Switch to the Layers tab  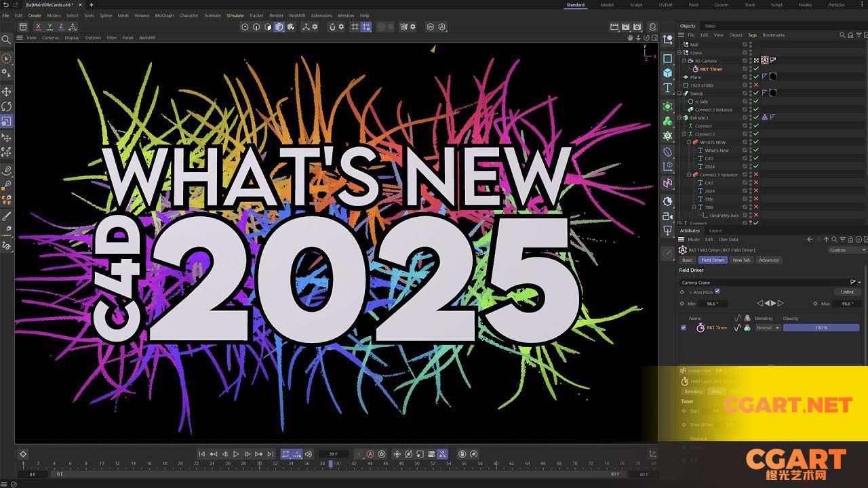(x=715, y=230)
